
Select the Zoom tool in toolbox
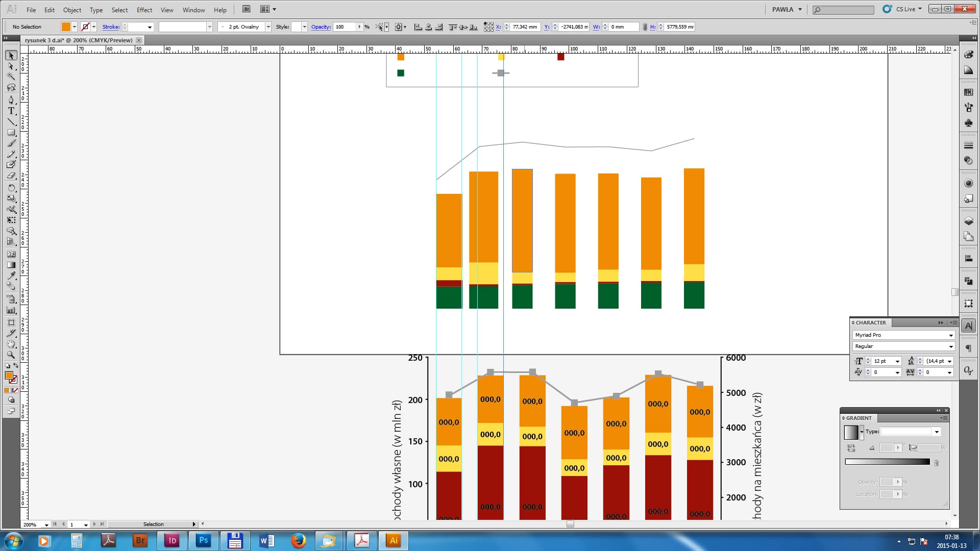click(11, 355)
